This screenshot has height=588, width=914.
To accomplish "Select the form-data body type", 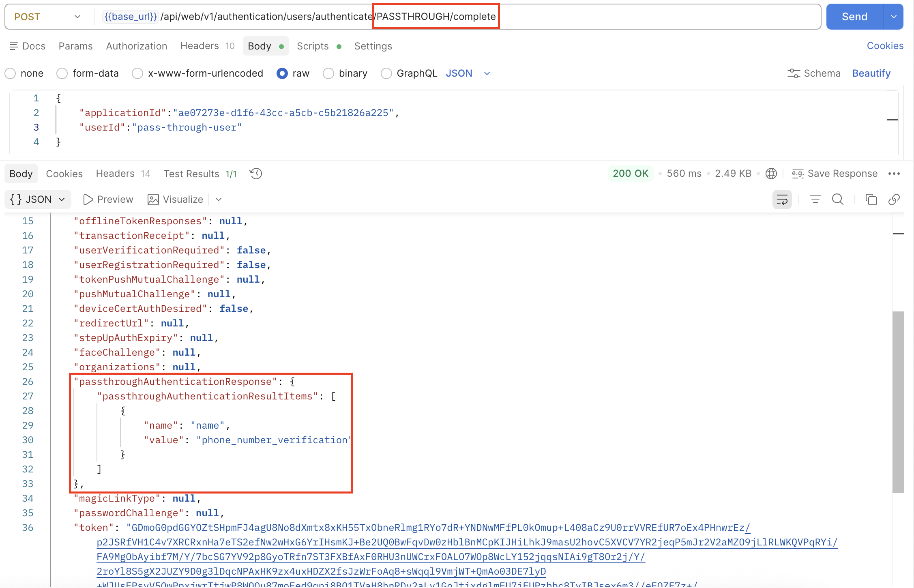I will (62, 73).
